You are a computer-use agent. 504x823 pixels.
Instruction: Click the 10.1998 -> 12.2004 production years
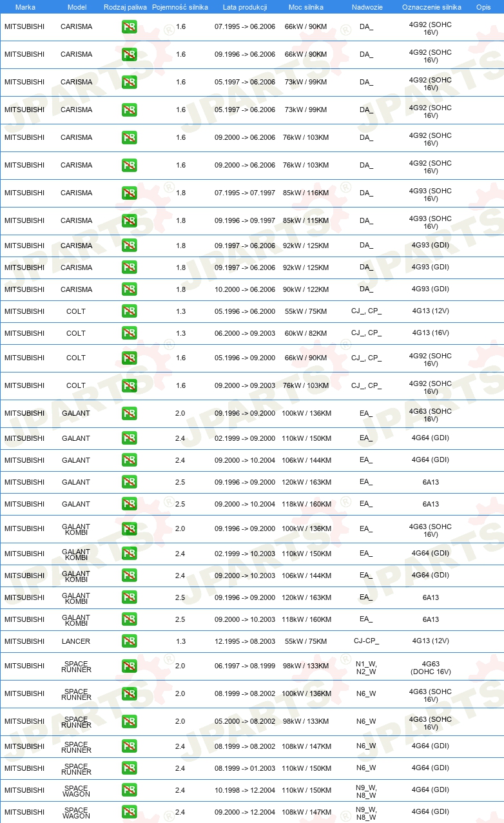point(245,789)
